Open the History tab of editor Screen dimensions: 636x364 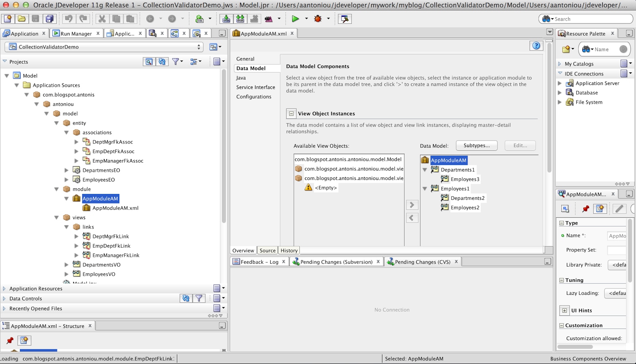pyautogui.click(x=289, y=251)
